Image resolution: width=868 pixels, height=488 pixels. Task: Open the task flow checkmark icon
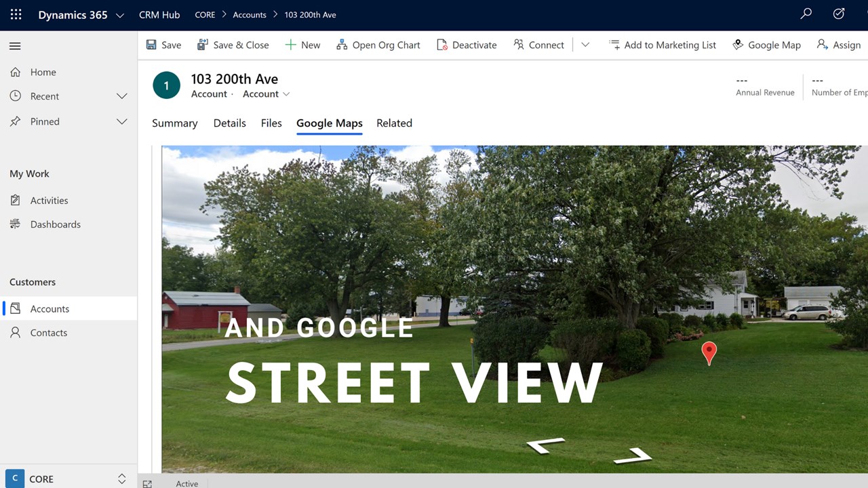click(x=839, y=14)
